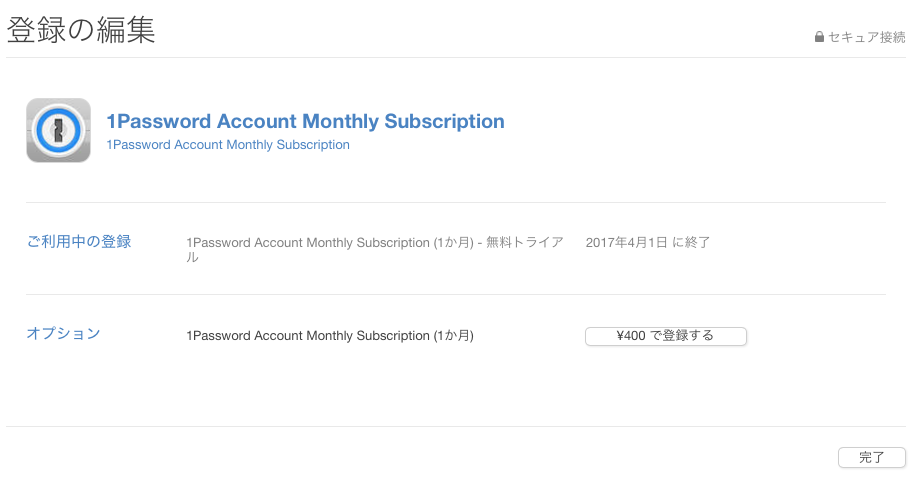Screen dimensions: 918x490
Task: Click the lock icon beside セキュア接続
Action: pos(819,37)
